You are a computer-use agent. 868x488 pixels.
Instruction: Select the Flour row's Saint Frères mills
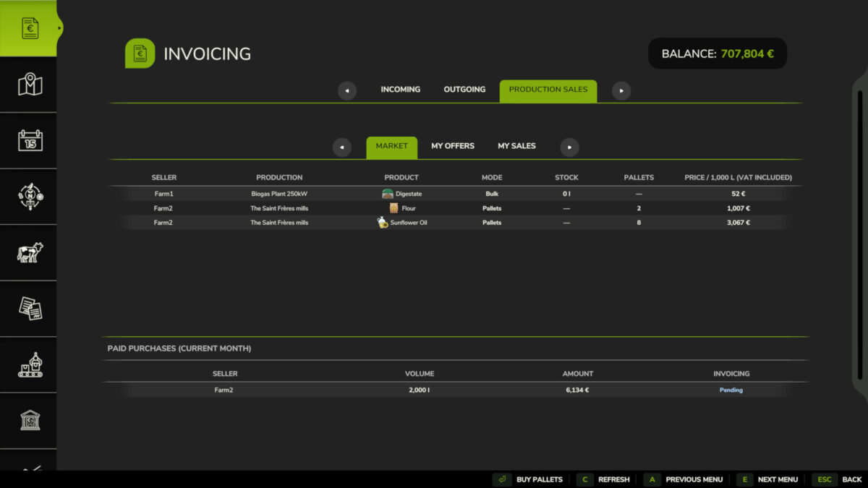[279, 208]
